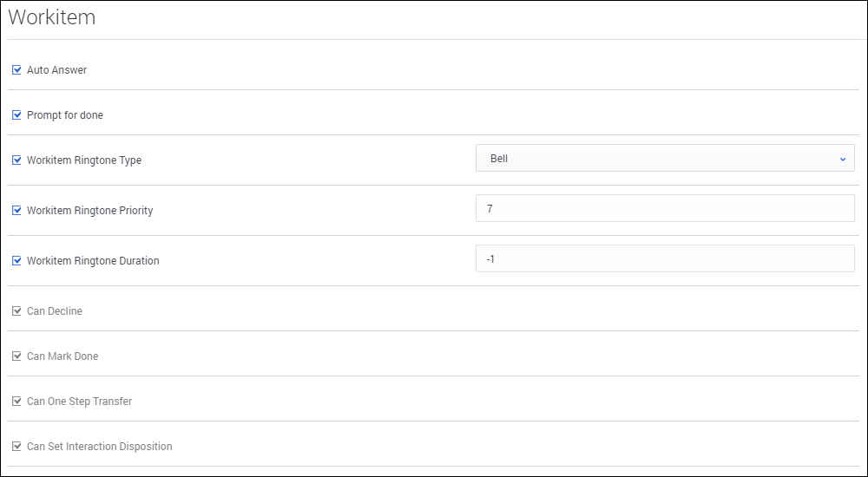Viewport: 868px width, 477px height.
Task: Toggle the Workitem Ringtone Priority checkbox
Action: [16, 211]
